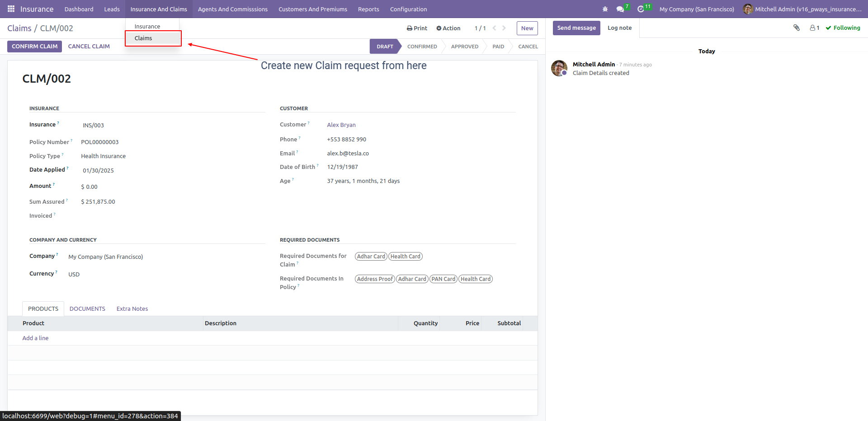Open customer link Alex Bryan
This screenshot has height=421, width=868.
(341, 125)
